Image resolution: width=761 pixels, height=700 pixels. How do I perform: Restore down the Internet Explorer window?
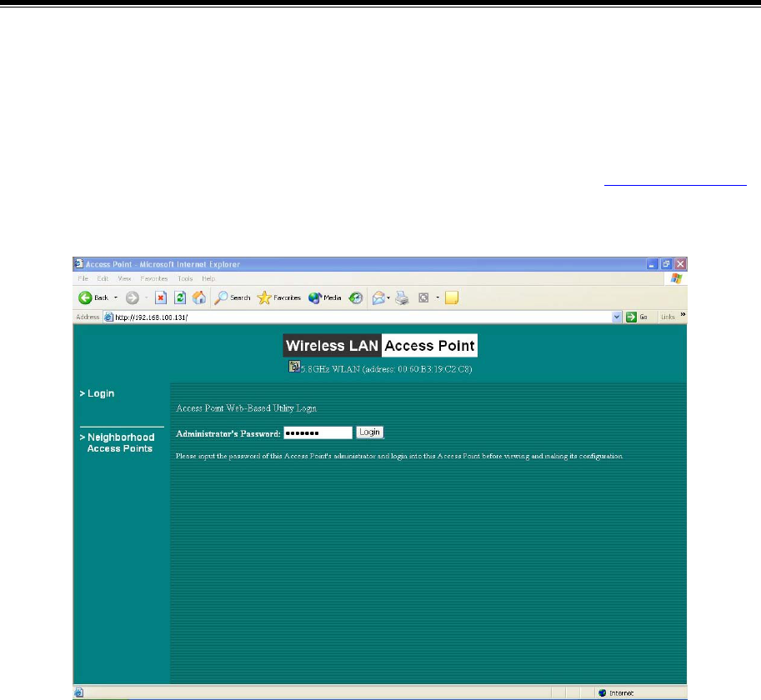pos(666,264)
